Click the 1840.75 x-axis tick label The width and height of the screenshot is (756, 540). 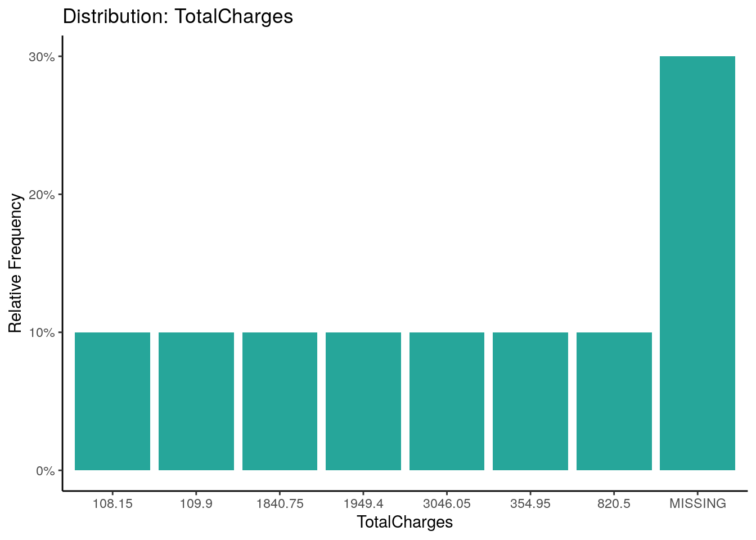click(x=280, y=503)
